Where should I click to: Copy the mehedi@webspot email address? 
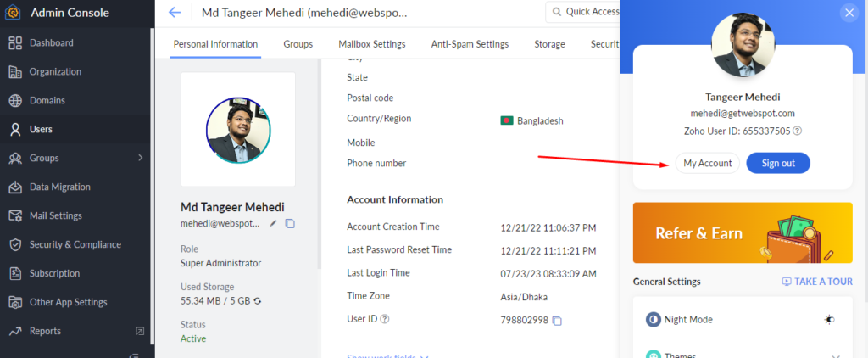[x=290, y=223]
